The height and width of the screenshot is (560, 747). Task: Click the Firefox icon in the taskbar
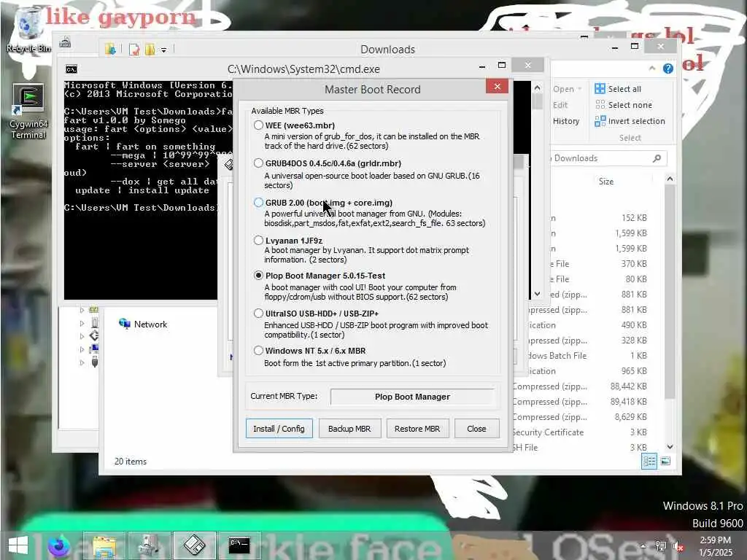pyautogui.click(x=59, y=545)
